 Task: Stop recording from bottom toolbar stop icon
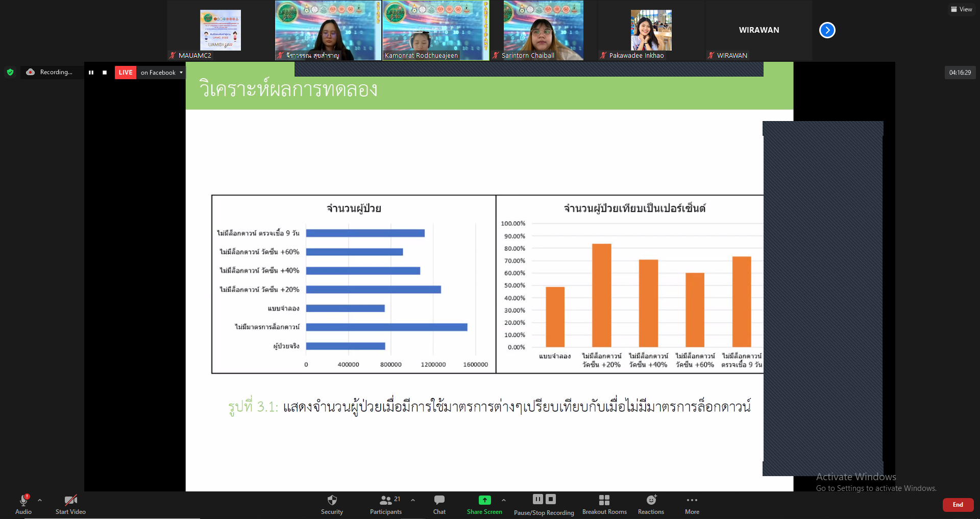click(x=551, y=499)
